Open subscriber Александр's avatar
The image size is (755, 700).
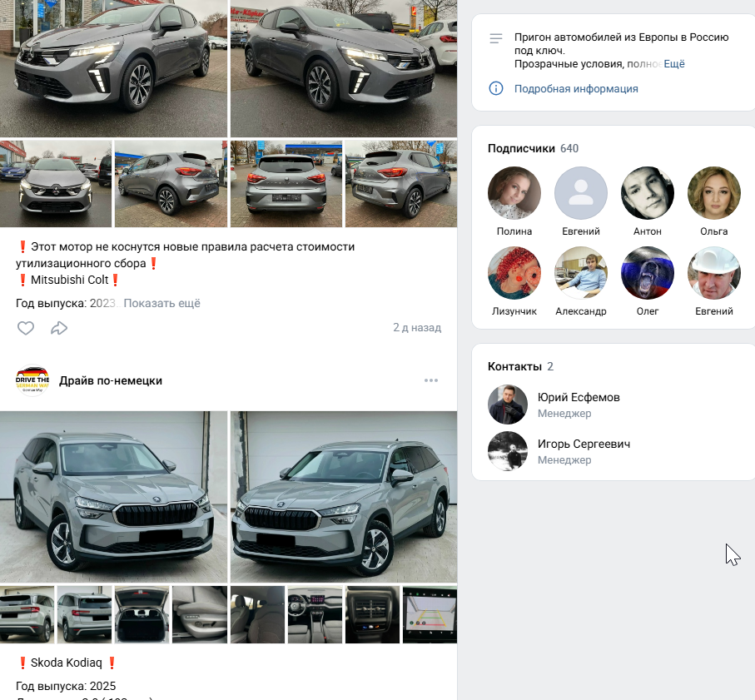click(x=581, y=273)
